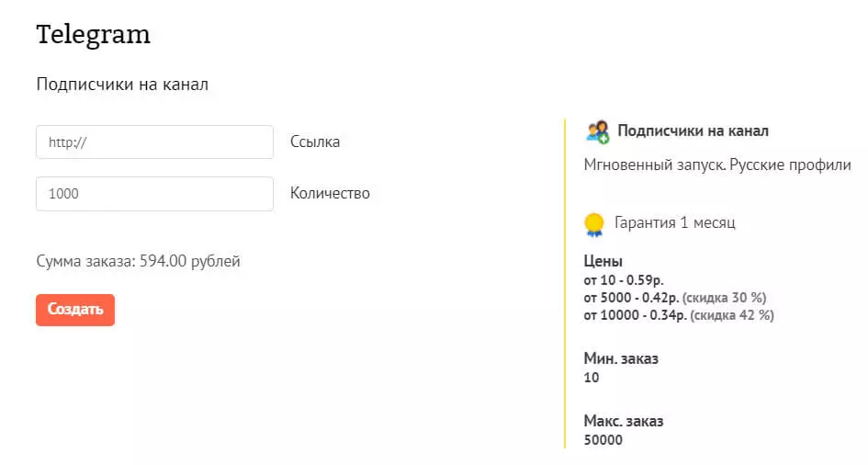Click the 'Цены' heading
This screenshot has width=868, height=465.
tap(603, 261)
